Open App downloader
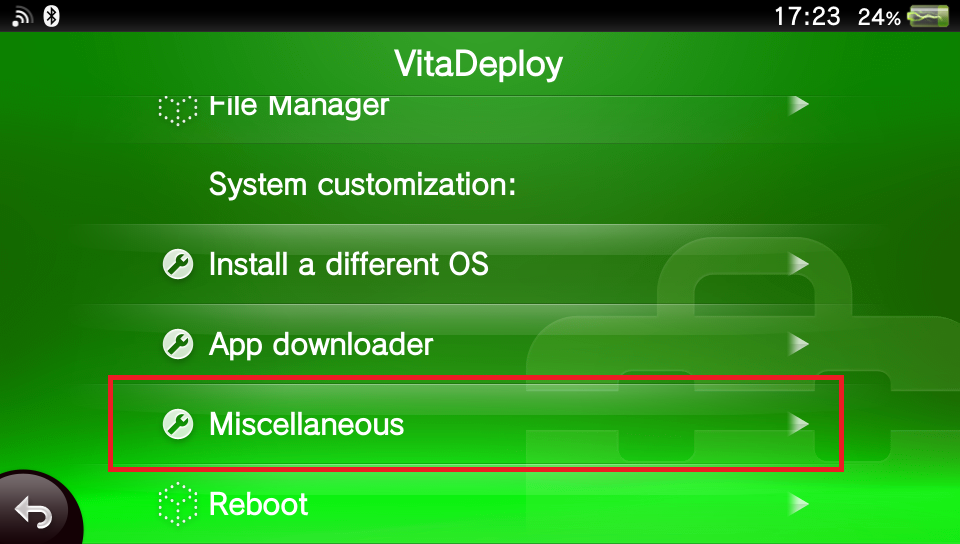The height and width of the screenshot is (544, 960). click(x=320, y=345)
